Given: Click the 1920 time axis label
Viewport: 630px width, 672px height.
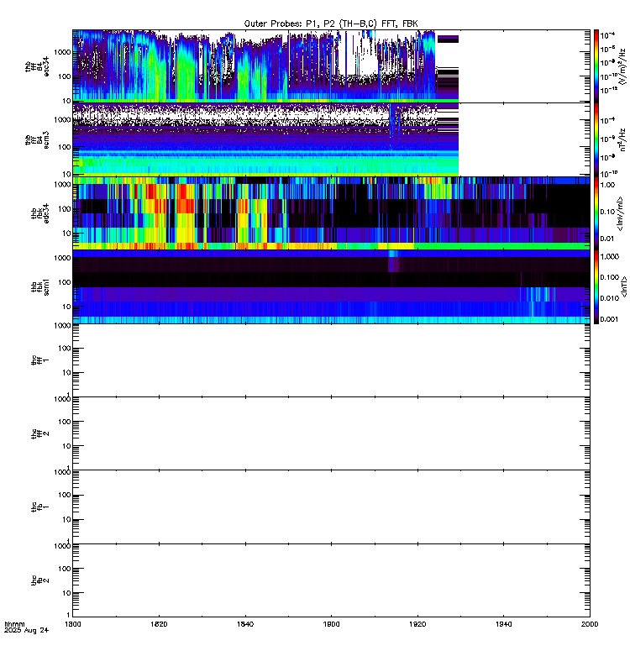Looking at the screenshot, I should [417, 624].
